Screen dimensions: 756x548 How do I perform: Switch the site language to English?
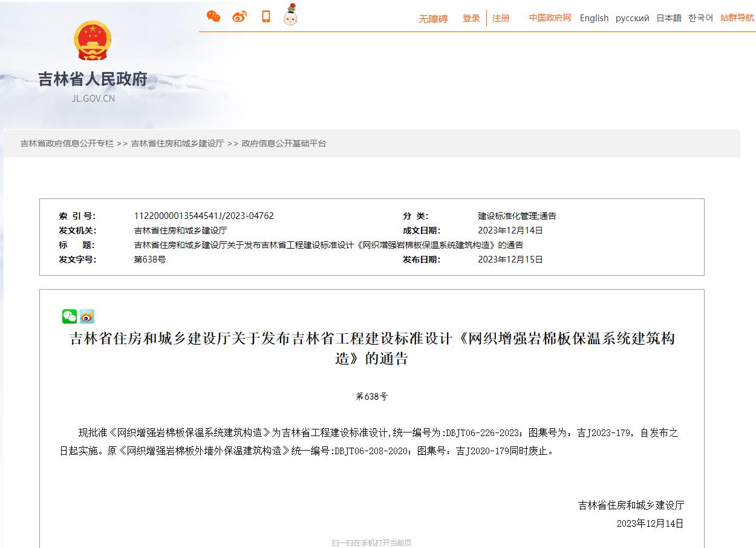click(x=593, y=18)
